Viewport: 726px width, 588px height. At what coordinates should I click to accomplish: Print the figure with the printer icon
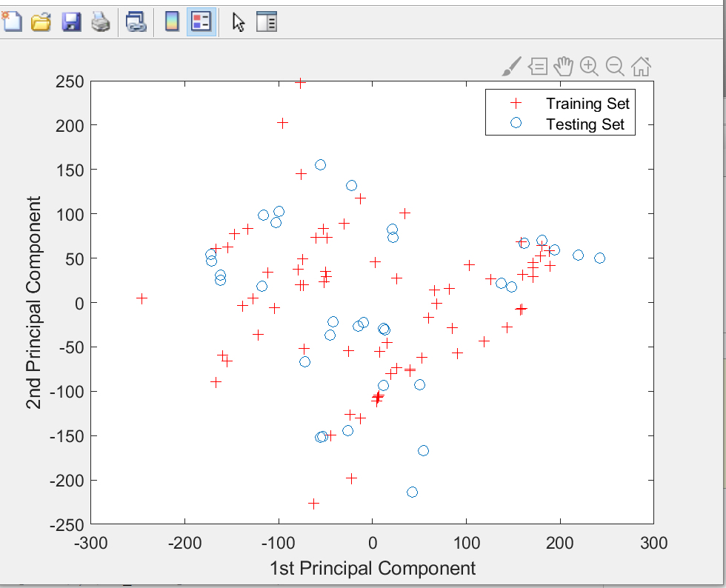(x=101, y=21)
